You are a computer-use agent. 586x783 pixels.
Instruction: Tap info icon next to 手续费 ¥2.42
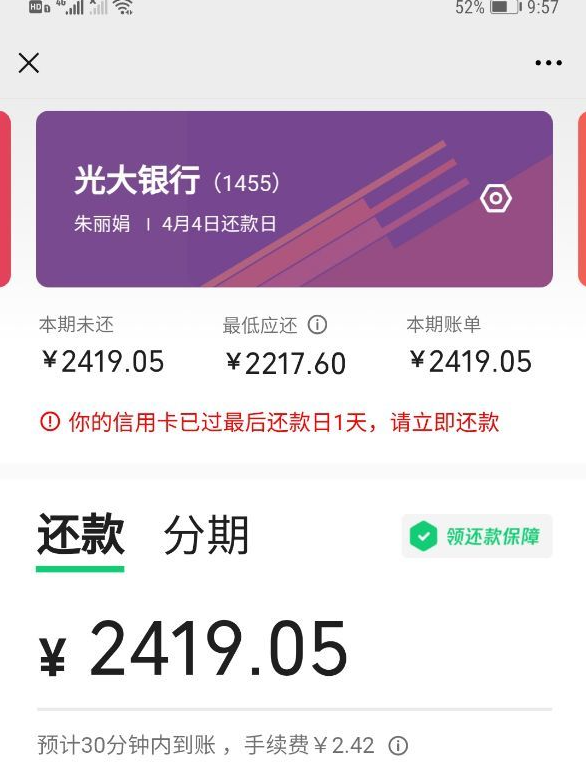tap(398, 746)
